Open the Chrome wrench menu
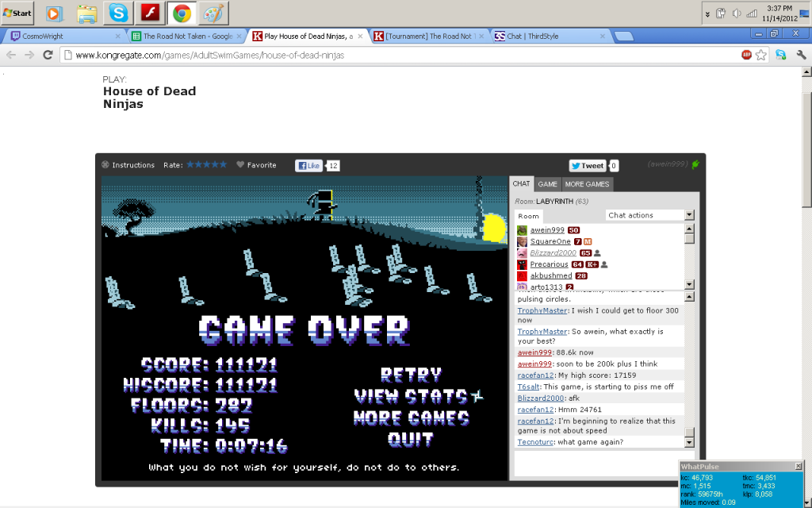 [x=801, y=55]
